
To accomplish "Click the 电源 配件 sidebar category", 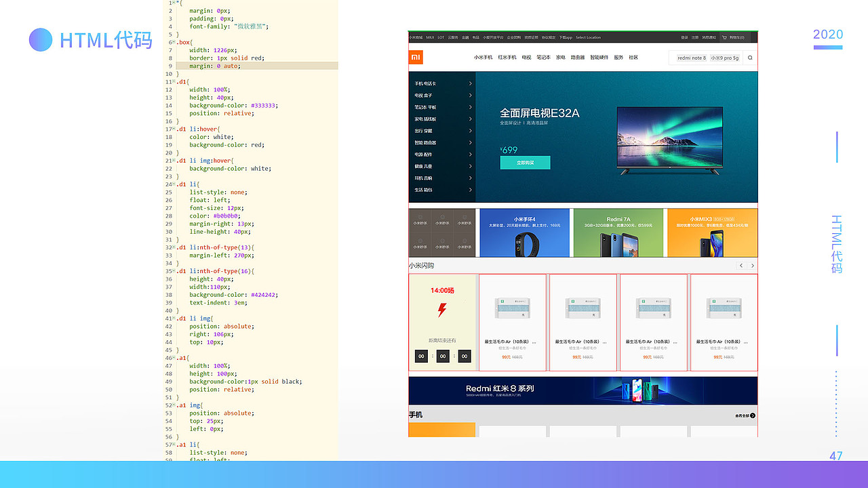I will tap(424, 155).
